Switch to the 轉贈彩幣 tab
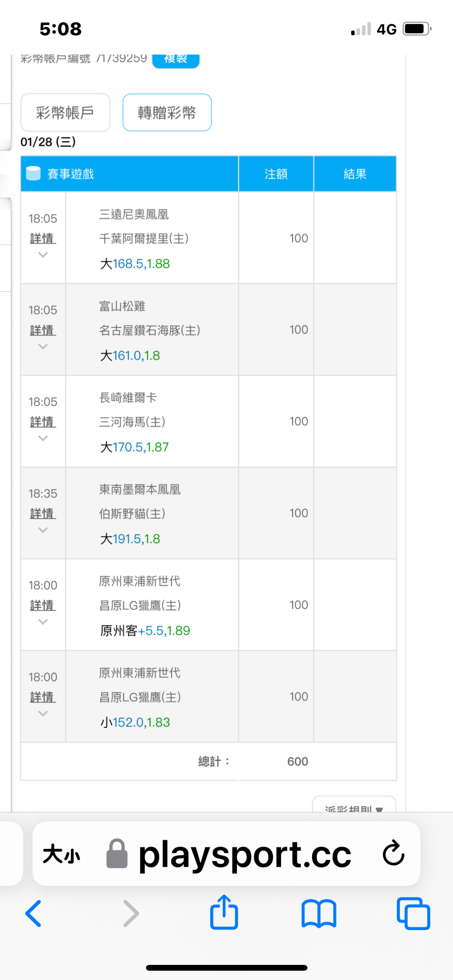The width and height of the screenshot is (453, 980). (167, 112)
